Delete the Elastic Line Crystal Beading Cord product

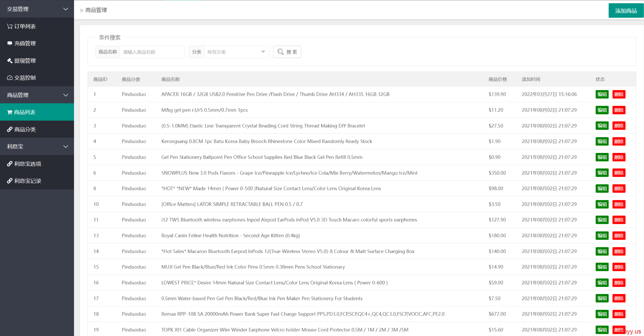coord(619,126)
